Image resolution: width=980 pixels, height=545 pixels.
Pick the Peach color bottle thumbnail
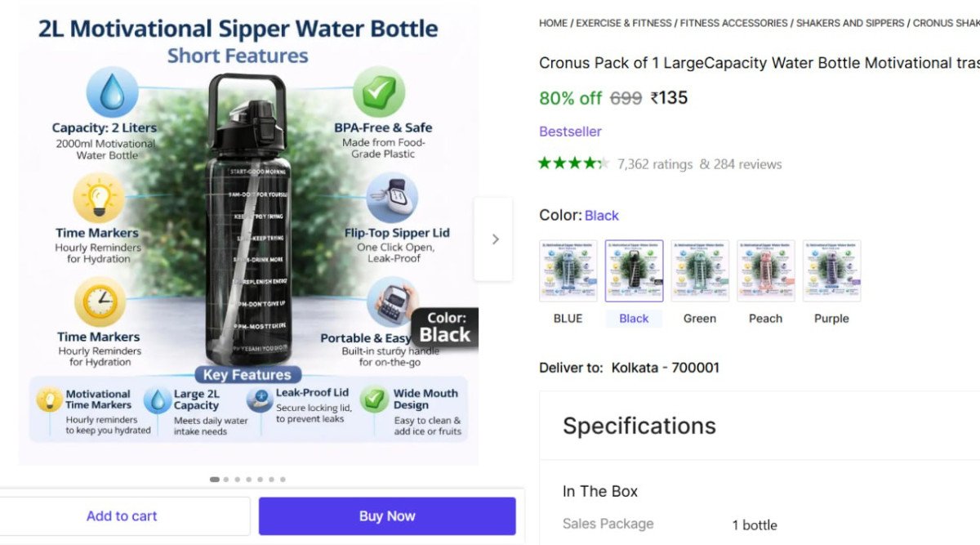coord(766,271)
